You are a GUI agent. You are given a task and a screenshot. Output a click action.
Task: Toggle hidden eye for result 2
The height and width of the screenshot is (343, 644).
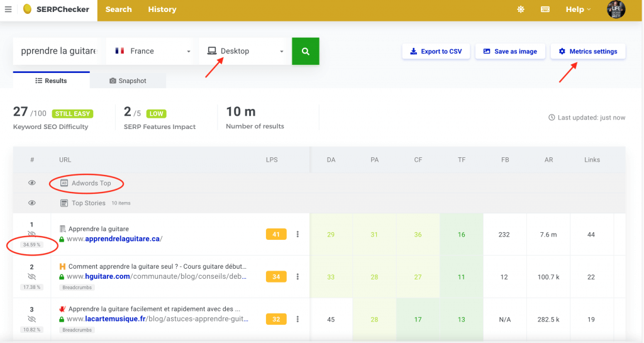click(x=31, y=276)
